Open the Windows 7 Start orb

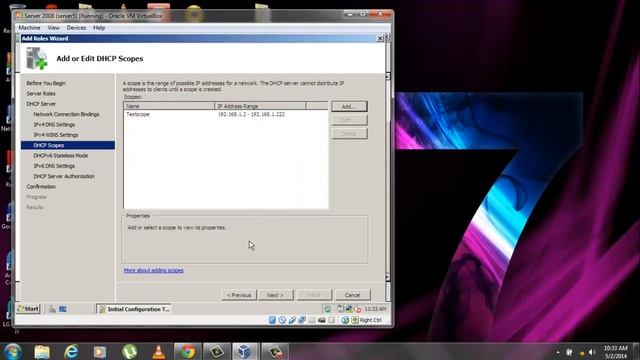(x=13, y=351)
